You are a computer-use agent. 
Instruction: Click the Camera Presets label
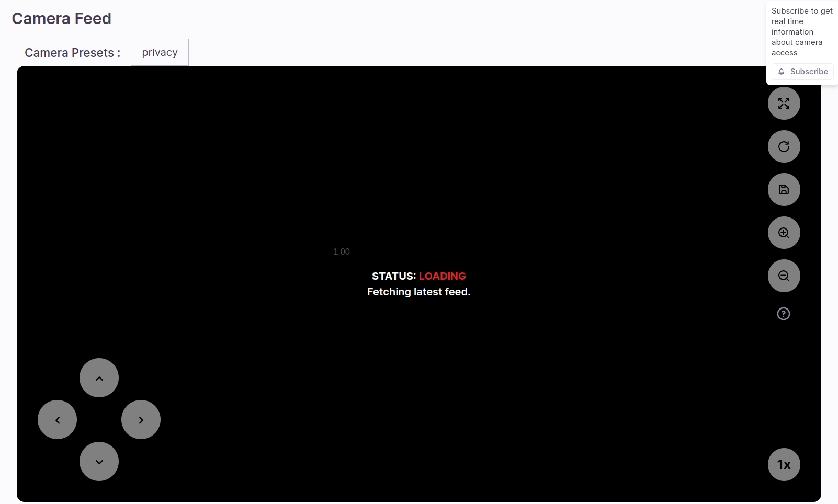click(x=72, y=53)
